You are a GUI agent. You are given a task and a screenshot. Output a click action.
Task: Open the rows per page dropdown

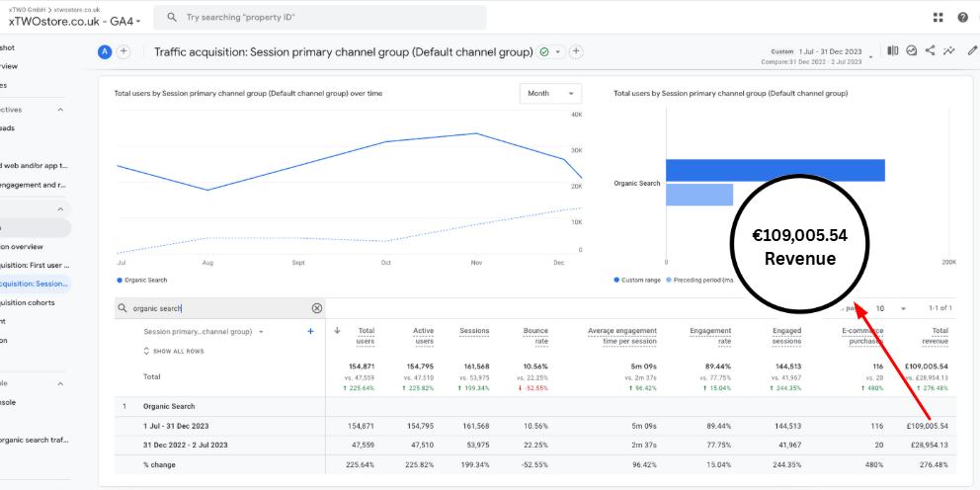[889, 308]
